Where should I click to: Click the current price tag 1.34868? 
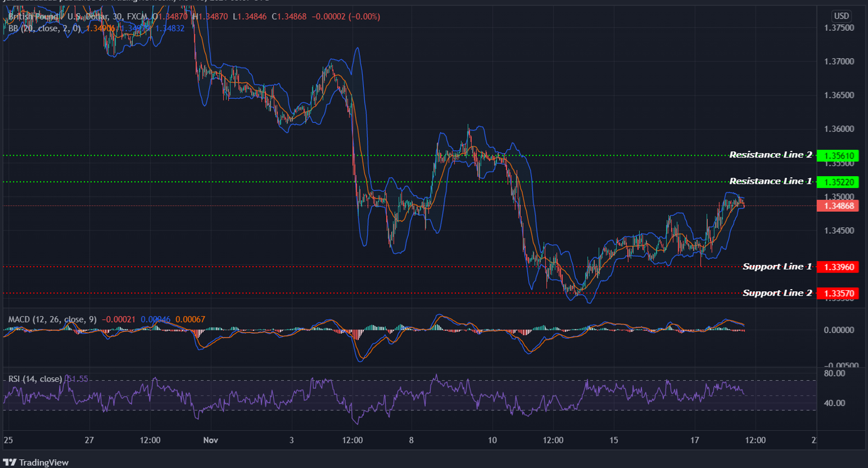(x=838, y=206)
